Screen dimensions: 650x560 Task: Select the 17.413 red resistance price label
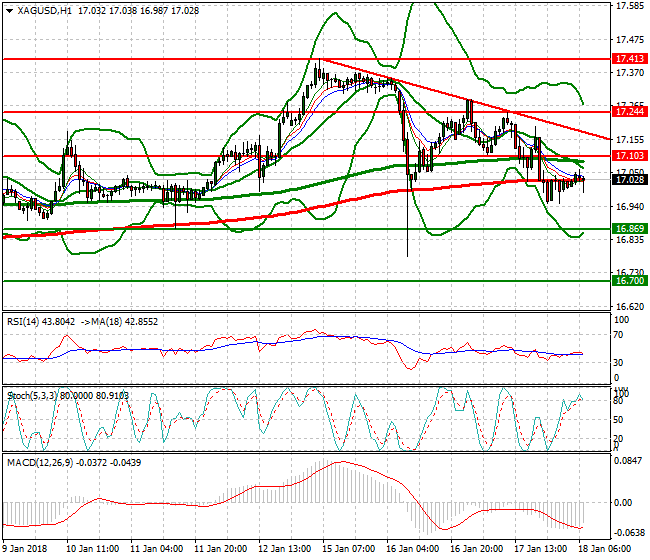pyautogui.click(x=630, y=59)
